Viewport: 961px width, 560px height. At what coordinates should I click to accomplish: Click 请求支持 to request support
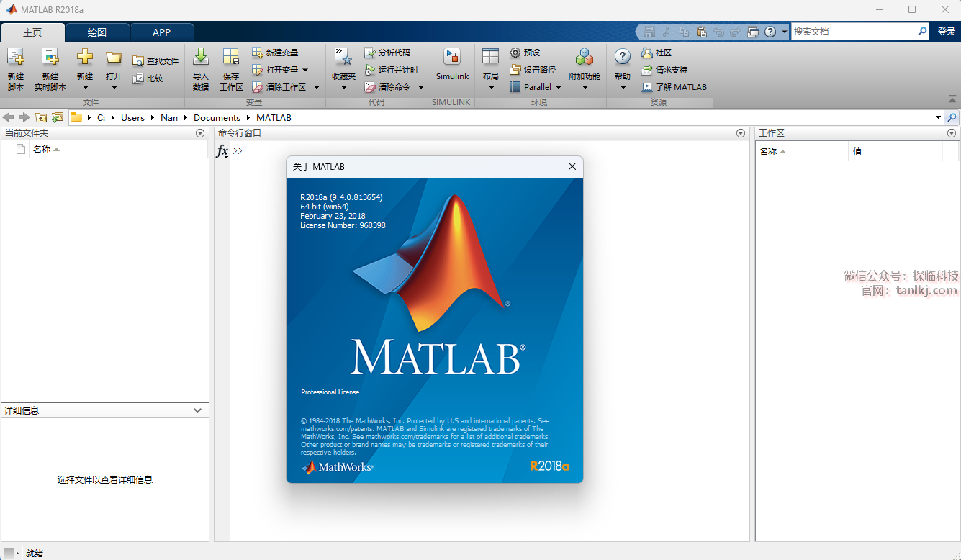click(x=664, y=70)
